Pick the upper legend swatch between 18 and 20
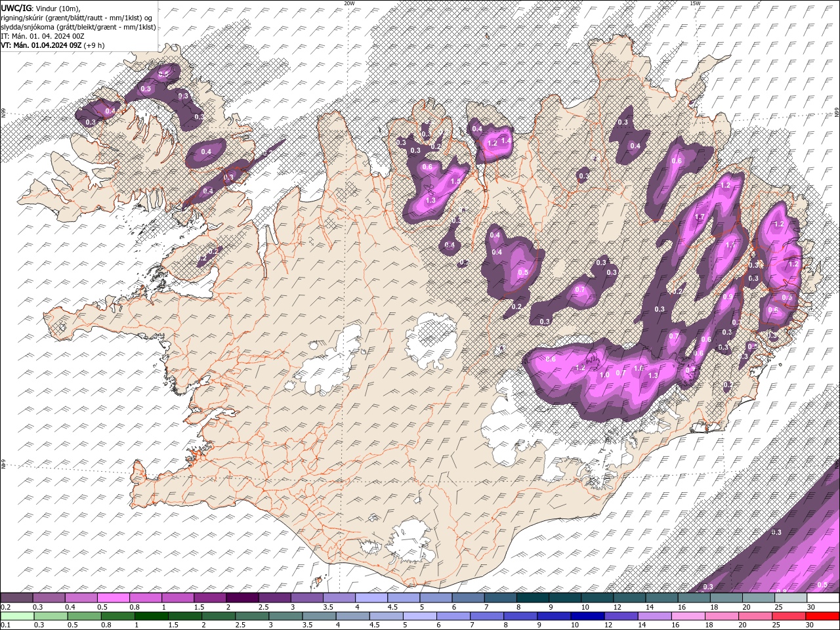 tap(726, 598)
